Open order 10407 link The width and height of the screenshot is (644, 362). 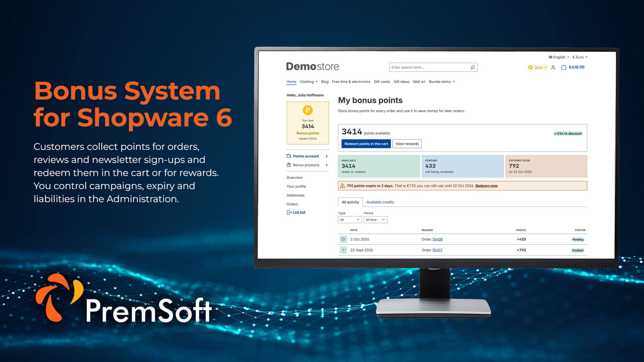[x=437, y=250]
